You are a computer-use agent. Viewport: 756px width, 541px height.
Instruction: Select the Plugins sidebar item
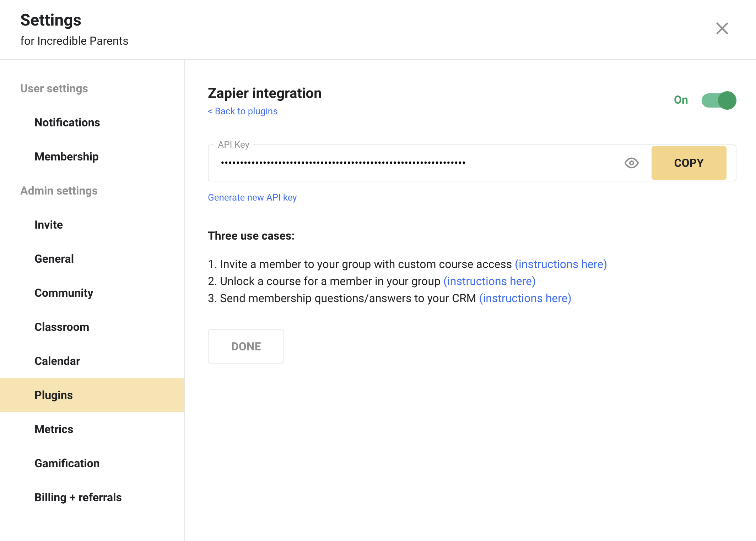tap(54, 395)
